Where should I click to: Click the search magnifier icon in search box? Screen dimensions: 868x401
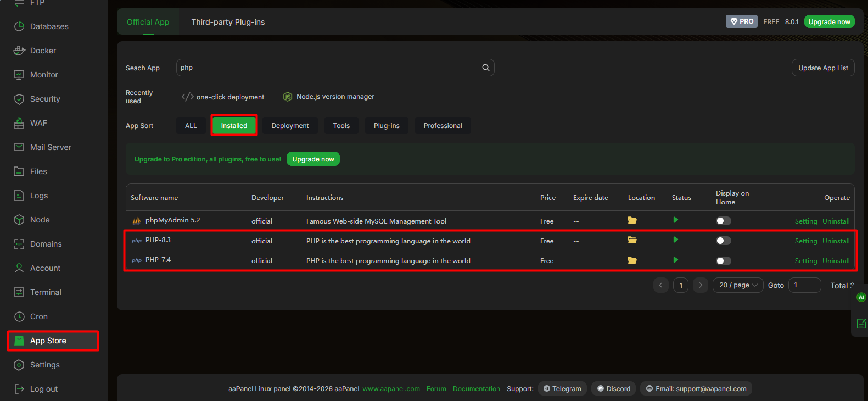click(x=485, y=68)
